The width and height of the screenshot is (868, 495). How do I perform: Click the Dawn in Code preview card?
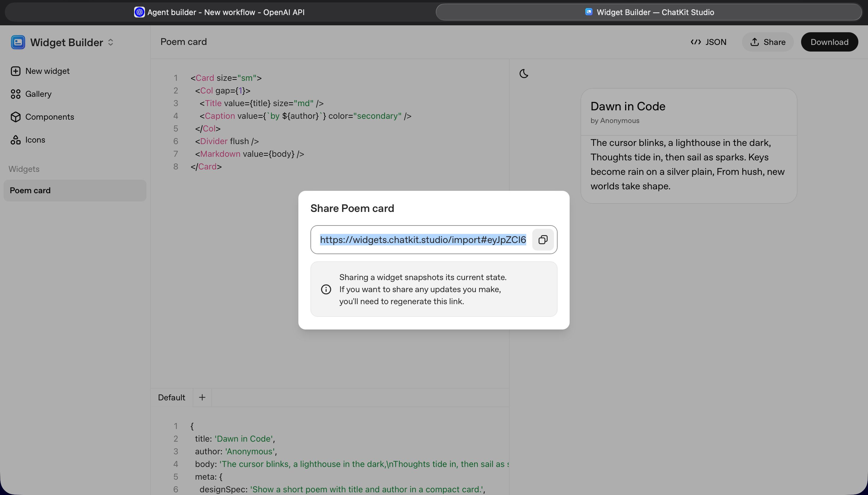[689, 146]
